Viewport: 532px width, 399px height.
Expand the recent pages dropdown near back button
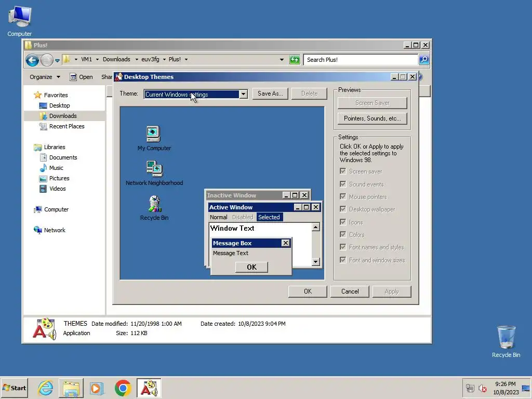(x=57, y=60)
